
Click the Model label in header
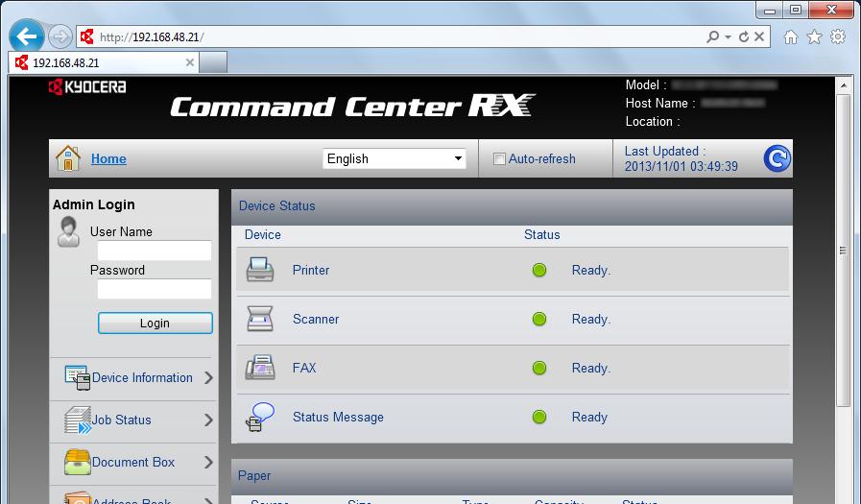646,85
